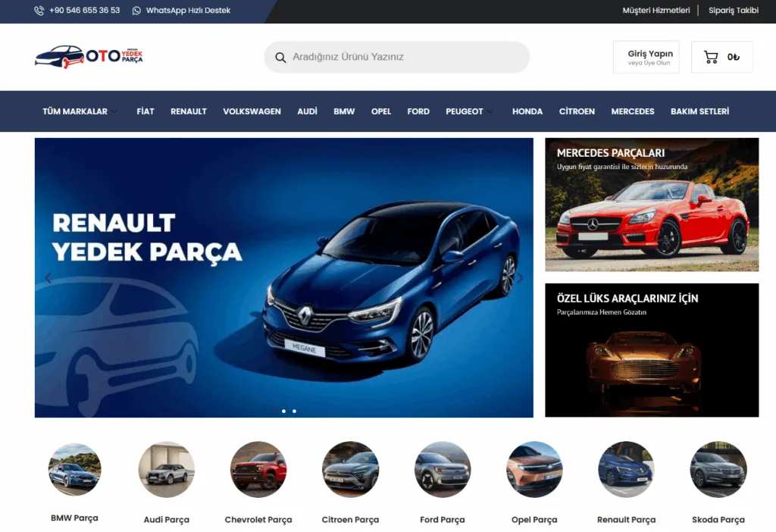Click the phone icon in top bar
This screenshot has width=776, height=532.
39,11
